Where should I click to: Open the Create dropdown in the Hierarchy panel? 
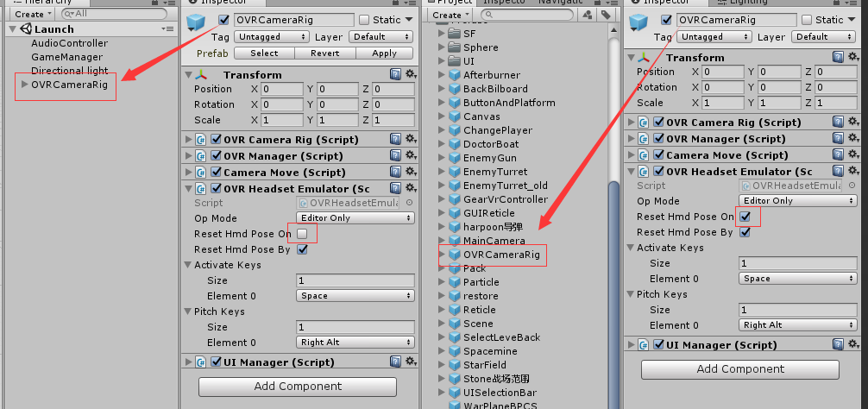(33, 14)
